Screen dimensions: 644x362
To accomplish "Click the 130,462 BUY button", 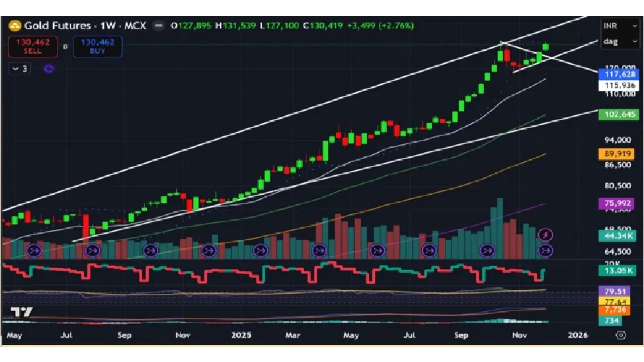I will pyautogui.click(x=97, y=46).
